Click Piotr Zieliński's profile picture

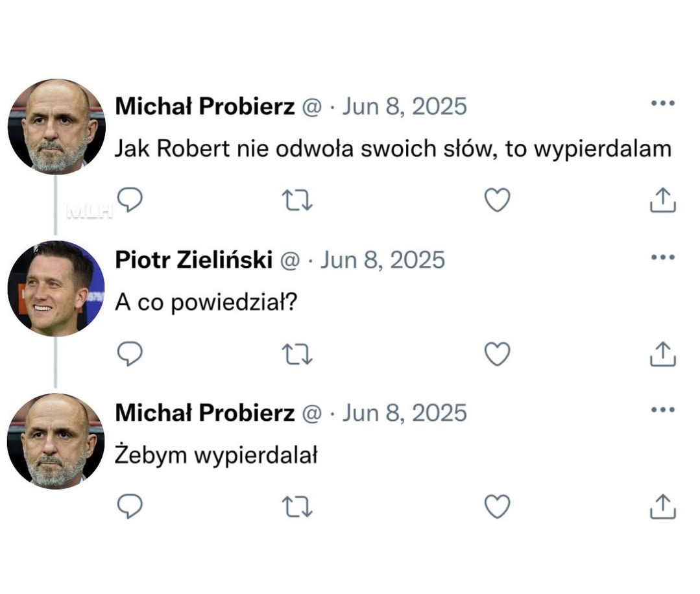pyautogui.click(x=56, y=288)
